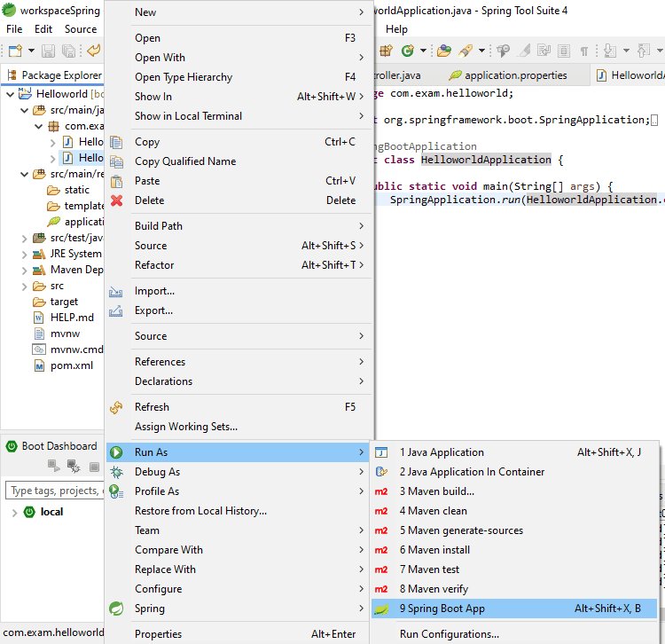Viewport: 665px width, 644px height.
Task: Choose 3 Maven build... option
Action: [514, 491]
